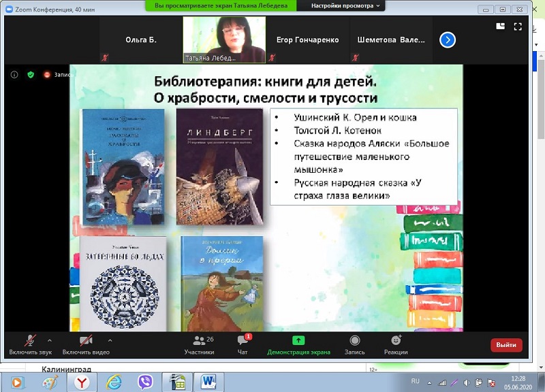Select Татьяна Лебедева video thumbnail
Screen dimensions: 545x392
224,39
